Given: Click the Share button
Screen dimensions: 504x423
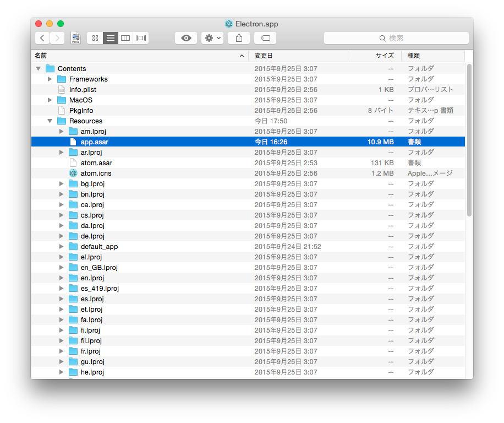Looking at the screenshot, I should tap(239, 38).
